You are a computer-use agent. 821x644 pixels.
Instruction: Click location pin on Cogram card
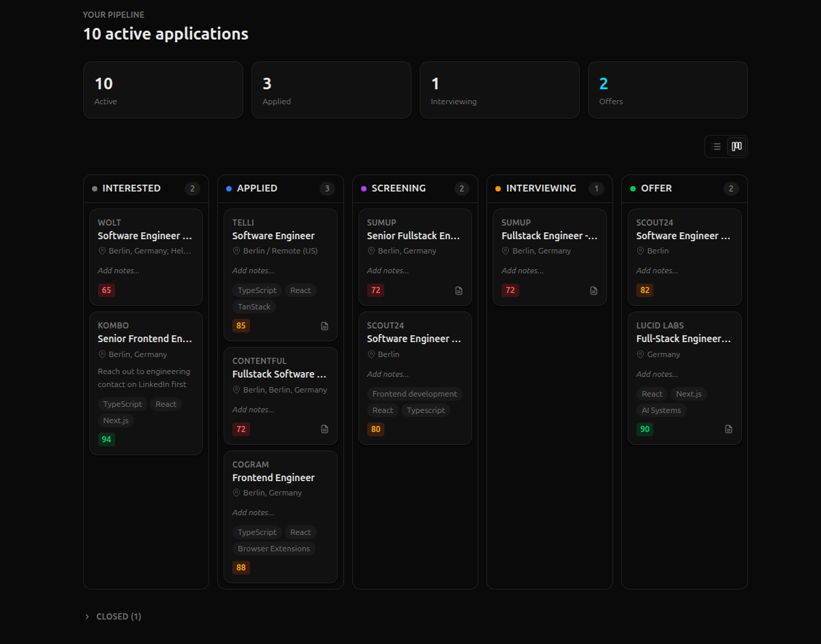(237, 493)
